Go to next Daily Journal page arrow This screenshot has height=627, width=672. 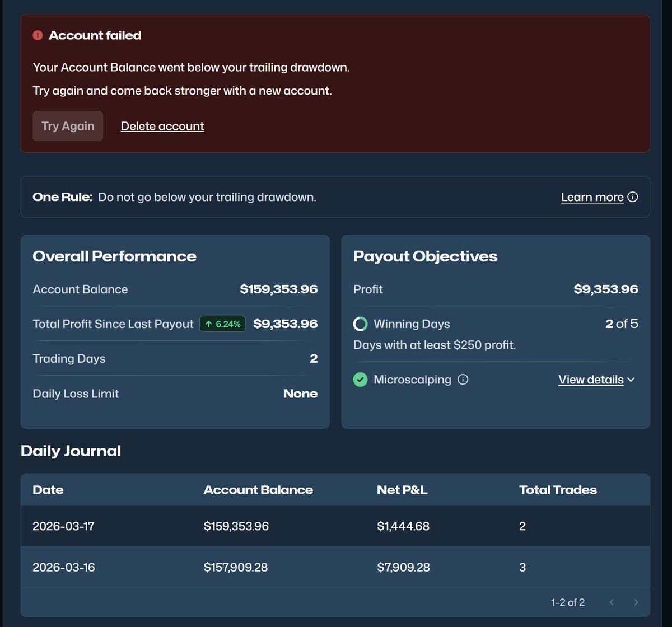tap(636, 602)
